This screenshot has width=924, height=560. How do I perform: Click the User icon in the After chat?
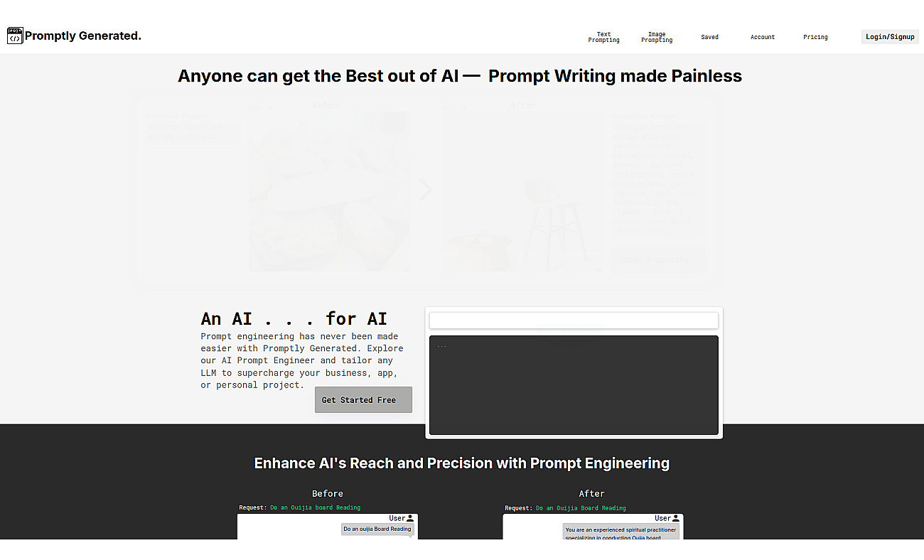(x=676, y=519)
